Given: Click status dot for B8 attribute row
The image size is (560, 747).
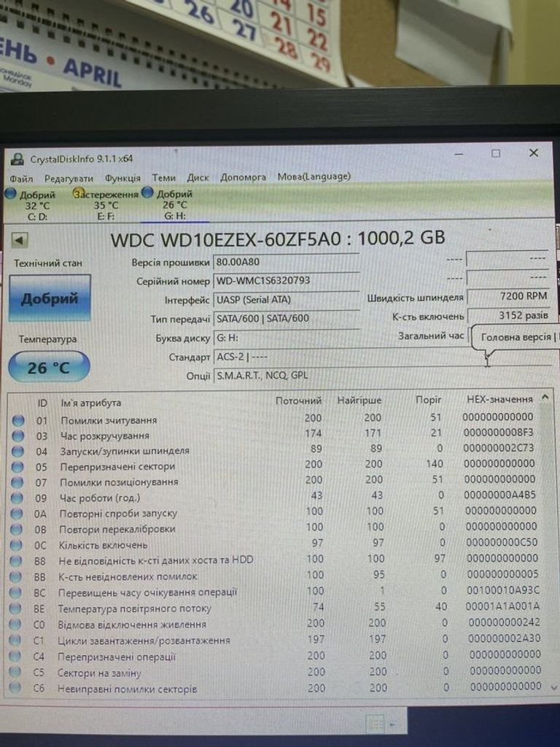Looking at the screenshot, I should point(16,561).
